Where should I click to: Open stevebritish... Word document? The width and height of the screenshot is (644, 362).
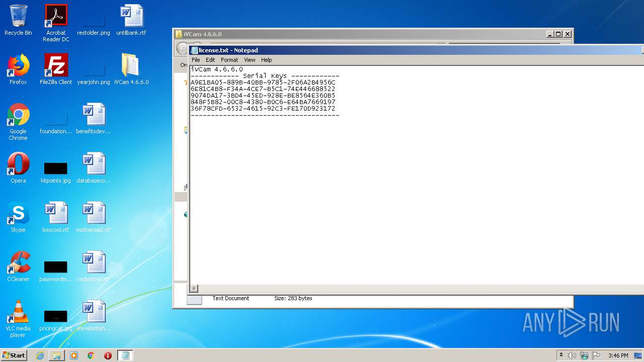[x=94, y=316]
